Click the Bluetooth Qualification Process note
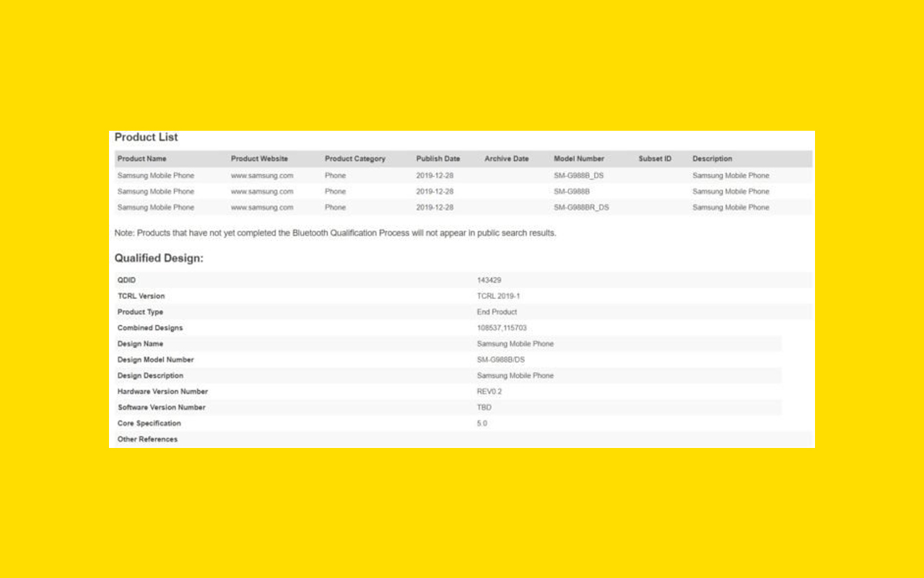Image resolution: width=924 pixels, height=578 pixels. [335, 233]
